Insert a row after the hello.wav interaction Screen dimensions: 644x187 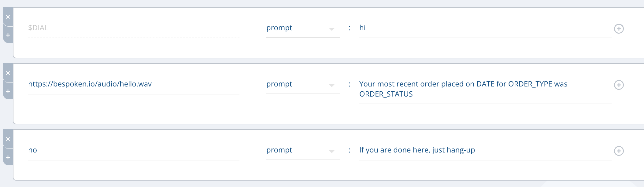tap(8, 91)
